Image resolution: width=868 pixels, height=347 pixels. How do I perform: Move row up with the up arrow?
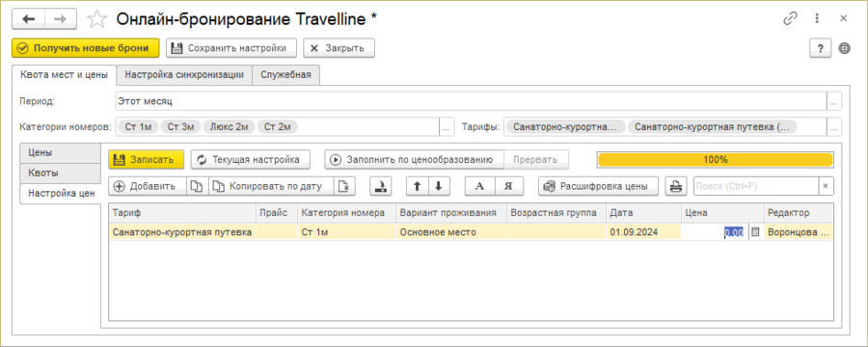[x=418, y=186]
